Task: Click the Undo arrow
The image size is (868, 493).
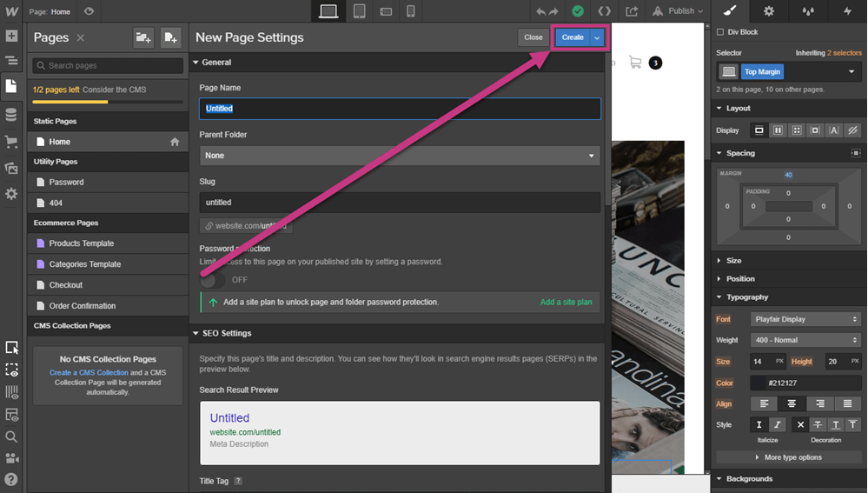Action: click(x=540, y=11)
